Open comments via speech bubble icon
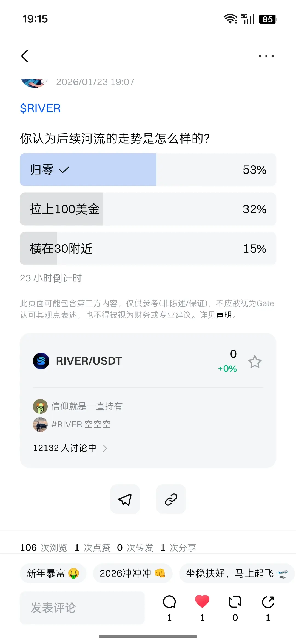Screen dimensions: 296x644 point(169,602)
